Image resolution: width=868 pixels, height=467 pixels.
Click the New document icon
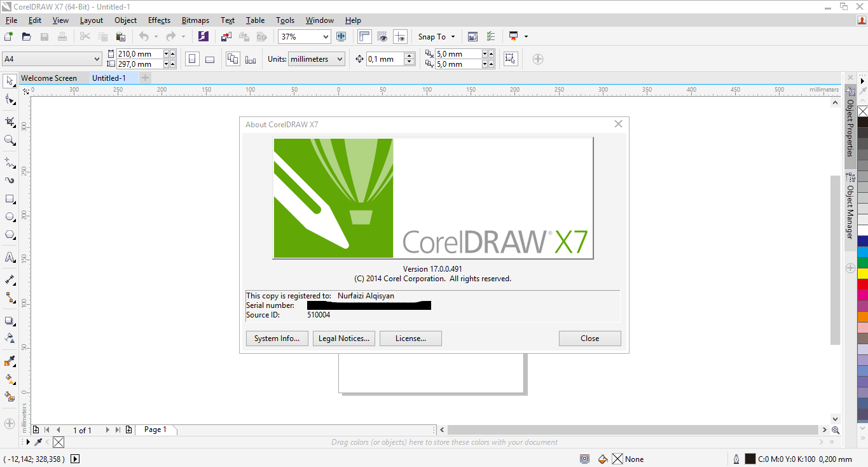pos(9,37)
